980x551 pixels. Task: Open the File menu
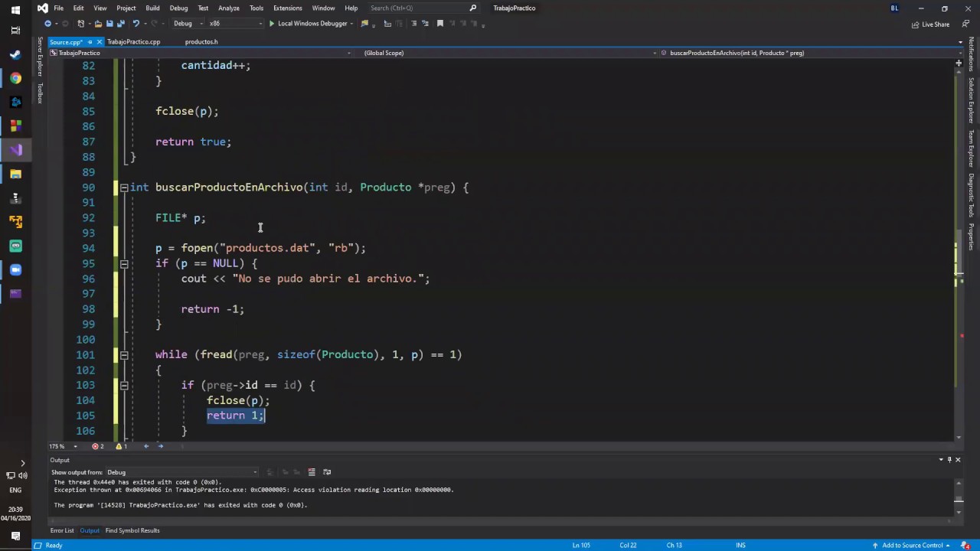[x=58, y=8]
